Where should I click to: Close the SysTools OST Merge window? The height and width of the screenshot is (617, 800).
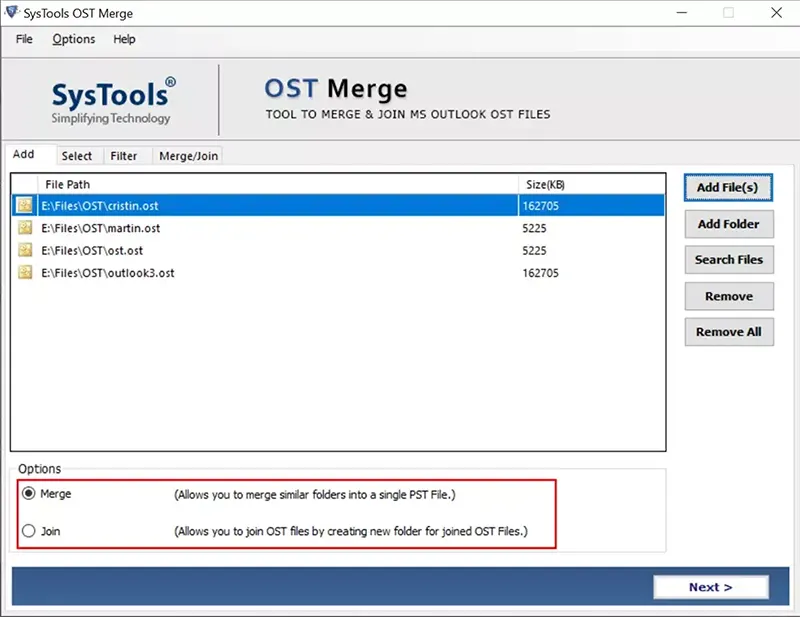(776, 12)
